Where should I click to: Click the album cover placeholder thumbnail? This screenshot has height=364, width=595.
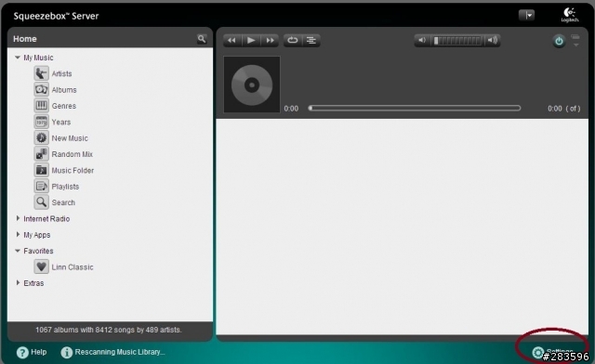(252, 84)
